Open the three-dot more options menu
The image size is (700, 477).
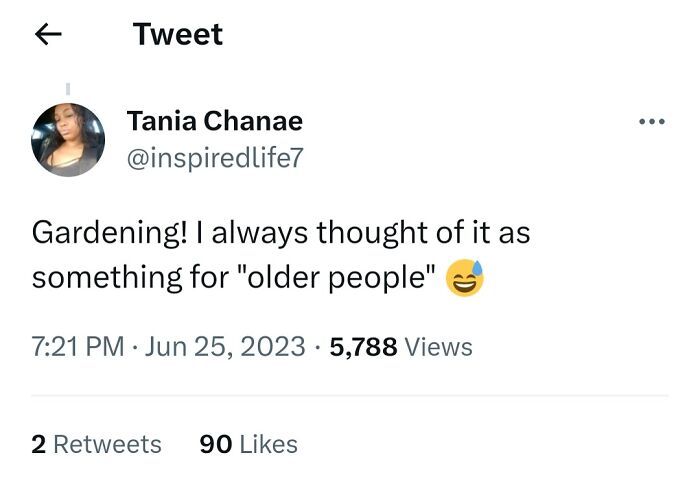[x=651, y=122]
